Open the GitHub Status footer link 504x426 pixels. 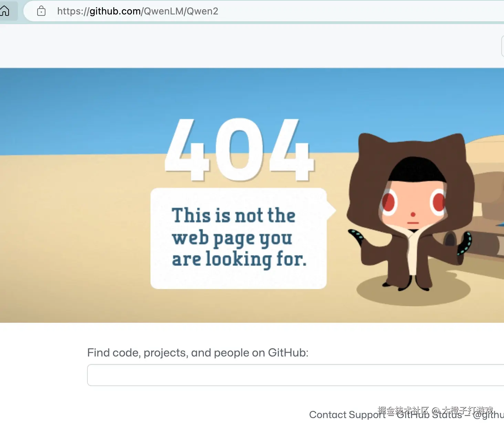429,415
